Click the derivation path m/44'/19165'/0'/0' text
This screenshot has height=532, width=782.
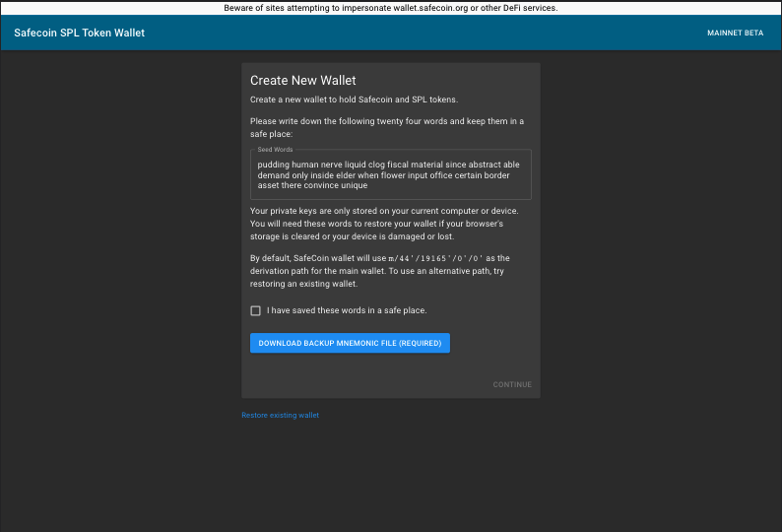(435, 258)
